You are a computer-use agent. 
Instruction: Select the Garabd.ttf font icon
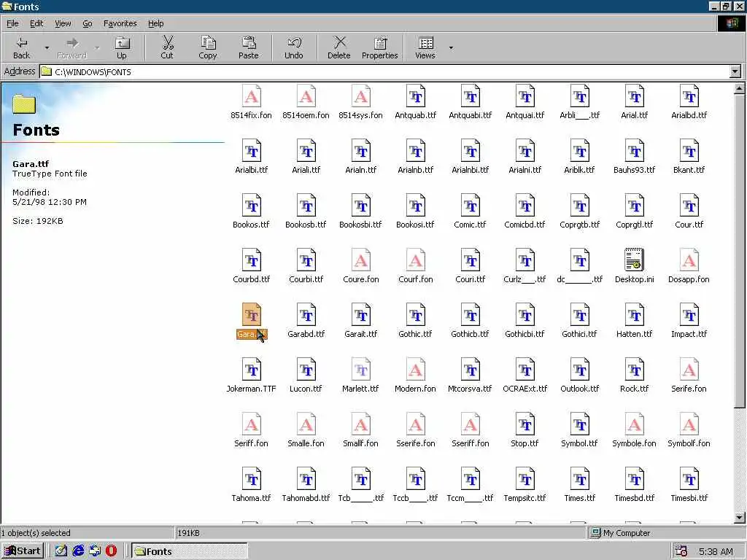click(x=306, y=321)
